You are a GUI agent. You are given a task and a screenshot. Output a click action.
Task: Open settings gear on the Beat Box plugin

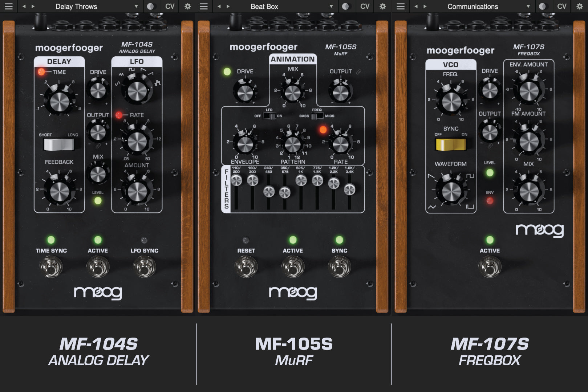[x=382, y=7]
